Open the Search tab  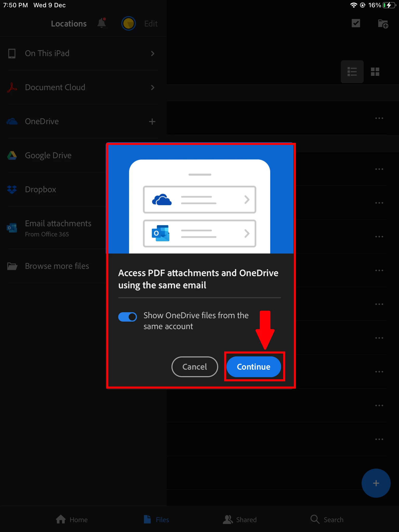coord(327,520)
